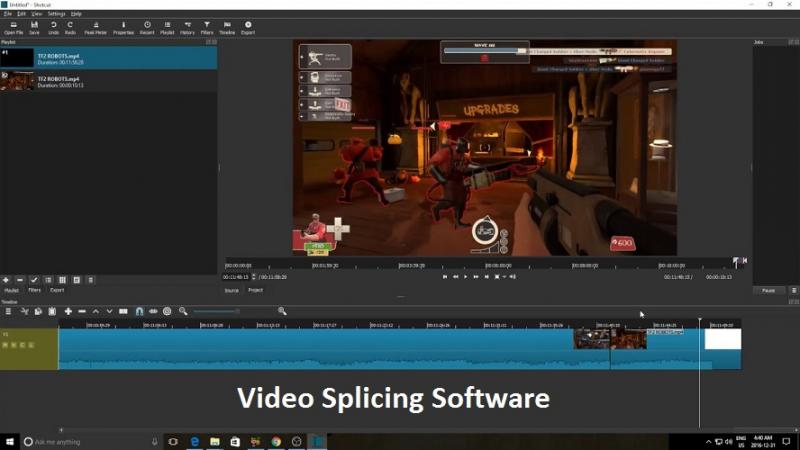Open the Settings menu
Image resolution: width=800 pixels, height=450 pixels.
click(56, 14)
